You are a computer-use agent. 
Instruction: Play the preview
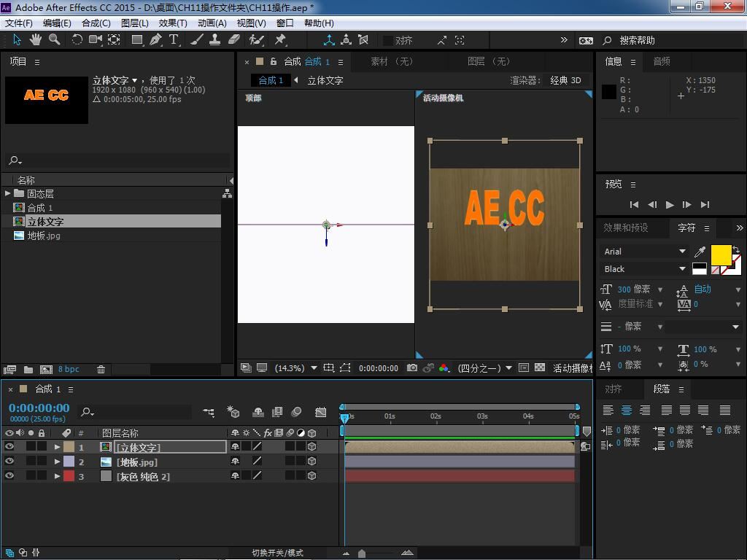coord(670,205)
